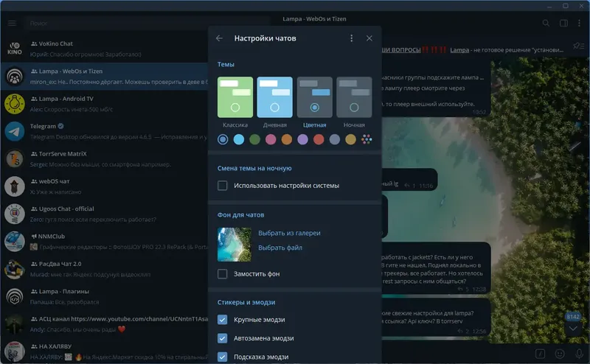This screenshot has height=364, width=590.
Task: Pick the orange accent color
Action: pyautogui.click(x=287, y=139)
